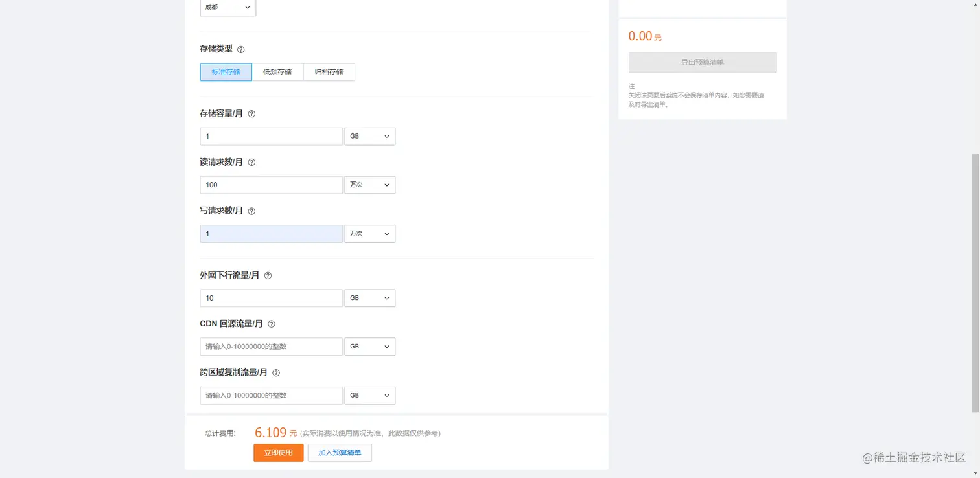Select 归档存储 storage type
The width and height of the screenshot is (980, 478).
[x=329, y=72]
